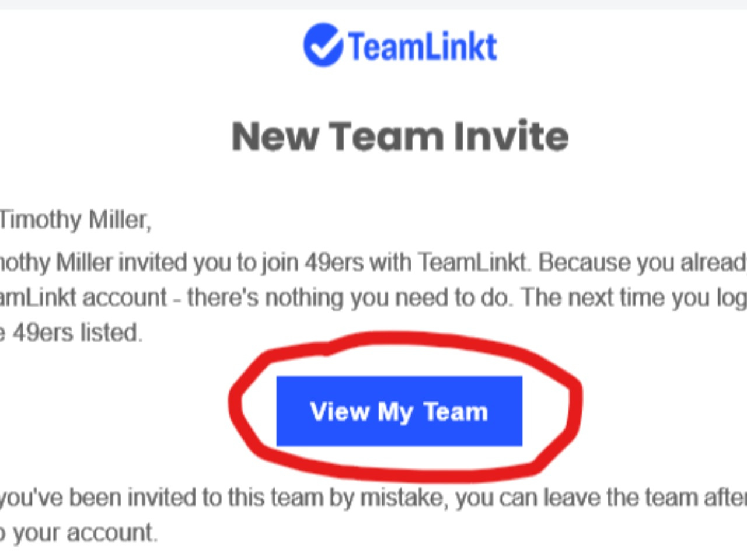Click the TeamLinkt wordmark text
Screen dimensions: 747x560
point(423,47)
